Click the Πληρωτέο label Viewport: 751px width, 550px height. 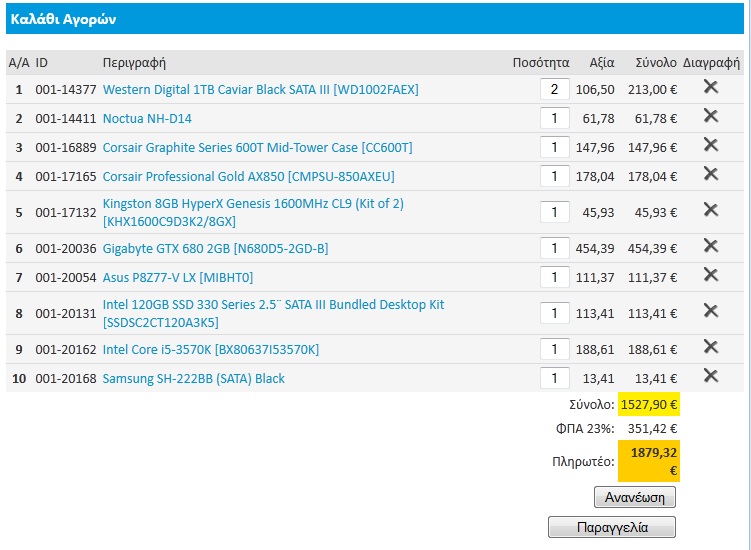583,462
